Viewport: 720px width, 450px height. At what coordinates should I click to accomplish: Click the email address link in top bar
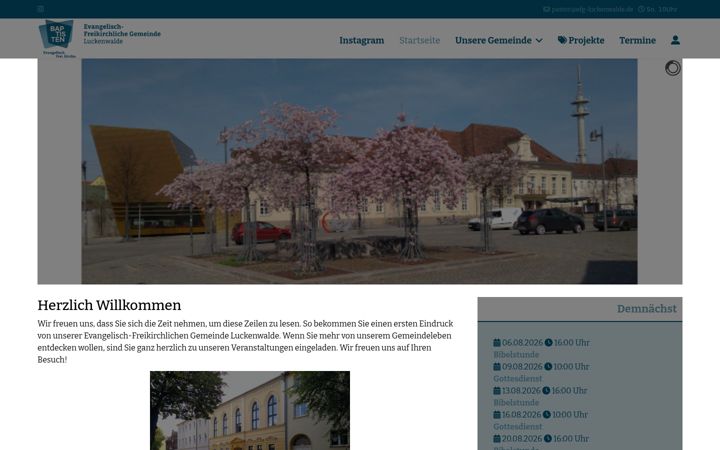click(592, 9)
